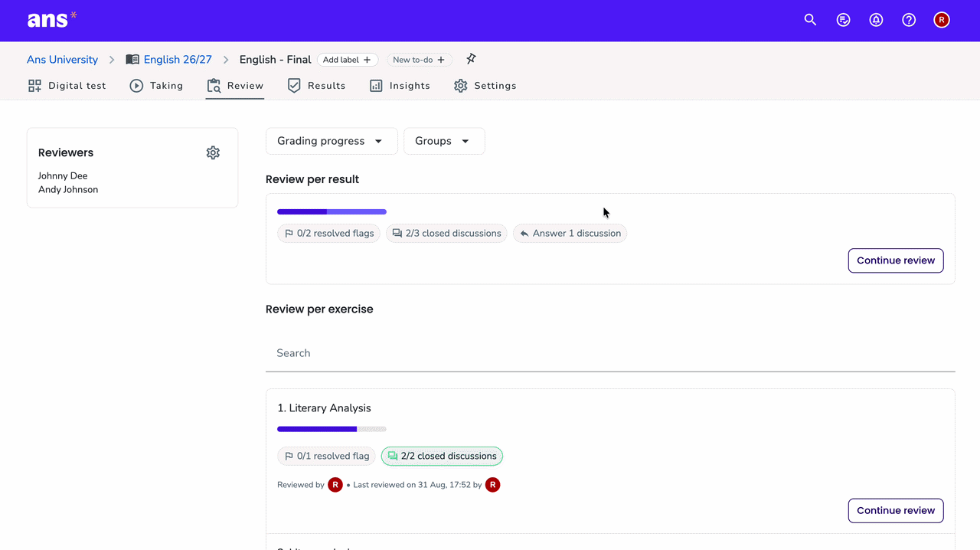Viewport: 980px width, 550px height.
Task: Click the Taking play icon
Action: [136, 86]
